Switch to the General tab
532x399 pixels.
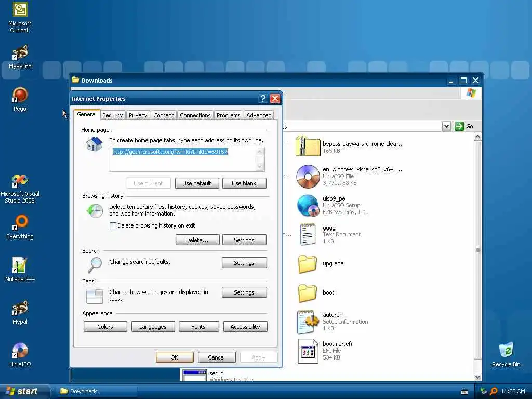(x=87, y=114)
